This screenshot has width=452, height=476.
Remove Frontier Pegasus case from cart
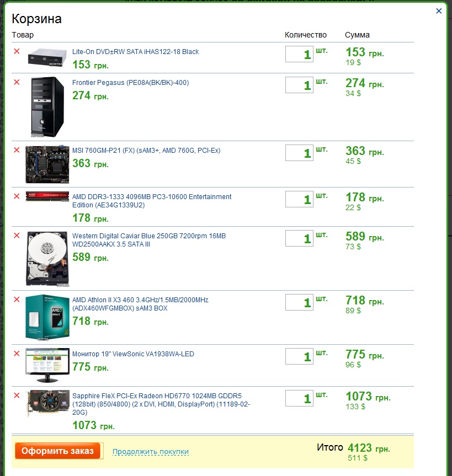[17, 82]
